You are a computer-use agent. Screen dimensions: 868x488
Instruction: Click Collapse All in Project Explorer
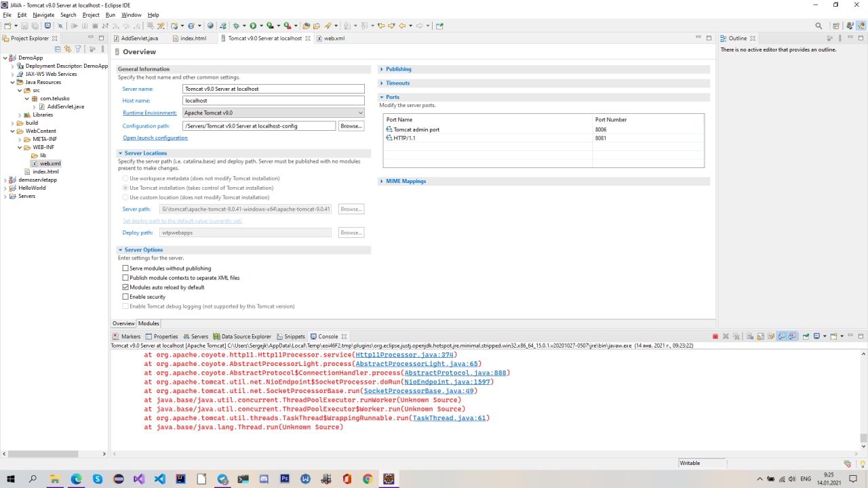58,49
